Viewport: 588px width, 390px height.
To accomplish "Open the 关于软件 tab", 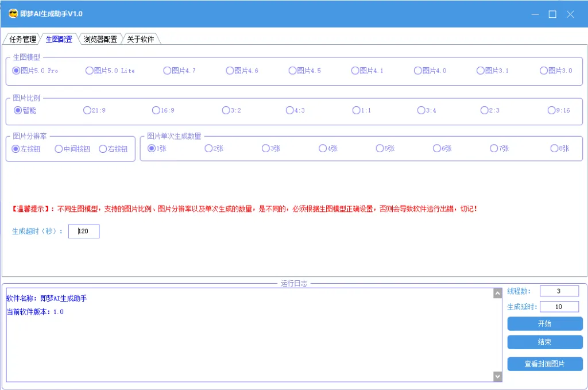I will tap(140, 39).
